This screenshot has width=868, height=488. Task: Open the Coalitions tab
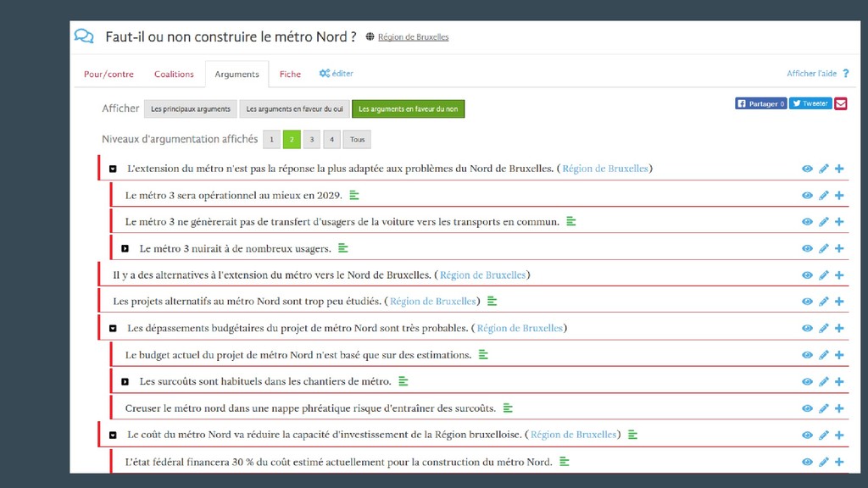coord(174,75)
